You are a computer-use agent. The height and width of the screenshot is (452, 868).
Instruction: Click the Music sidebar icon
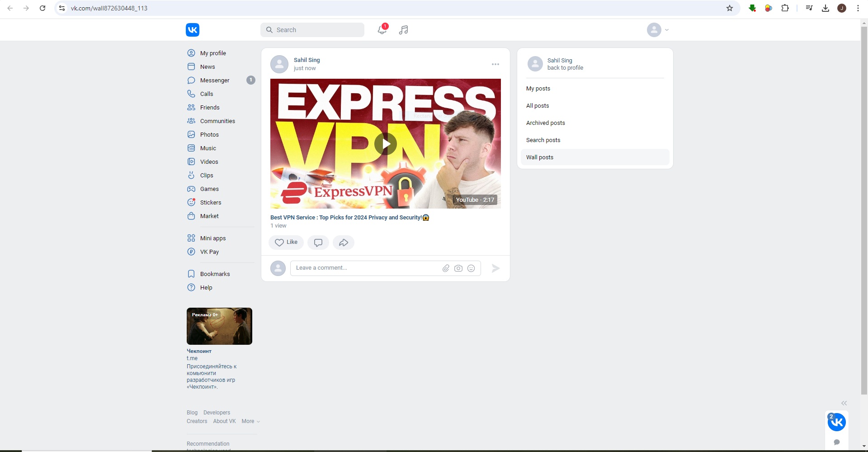[x=191, y=148]
